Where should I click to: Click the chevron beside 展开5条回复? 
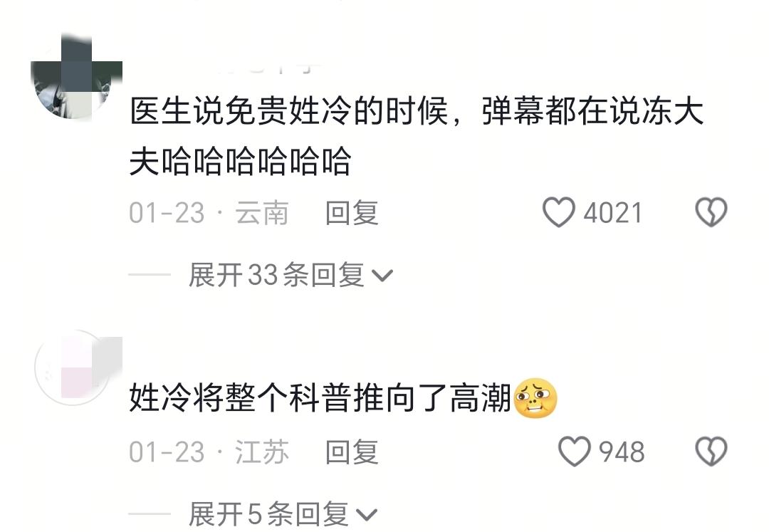(367, 515)
